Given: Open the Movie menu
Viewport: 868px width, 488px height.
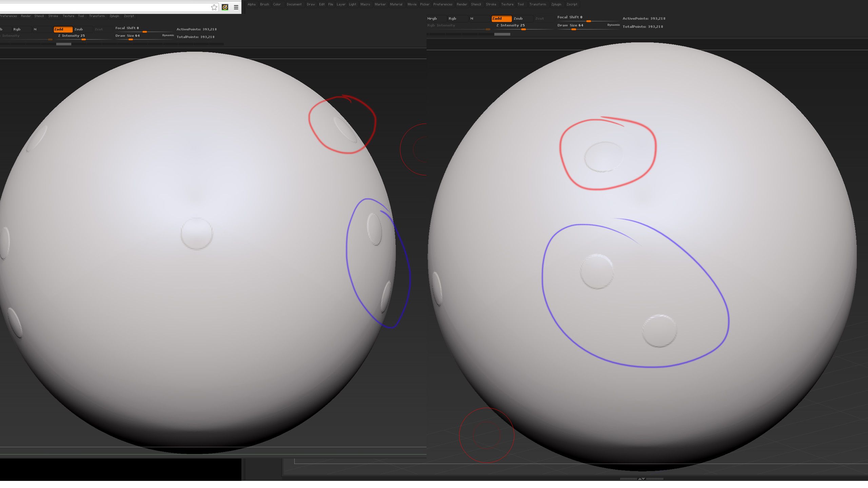Looking at the screenshot, I should [412, 4].
